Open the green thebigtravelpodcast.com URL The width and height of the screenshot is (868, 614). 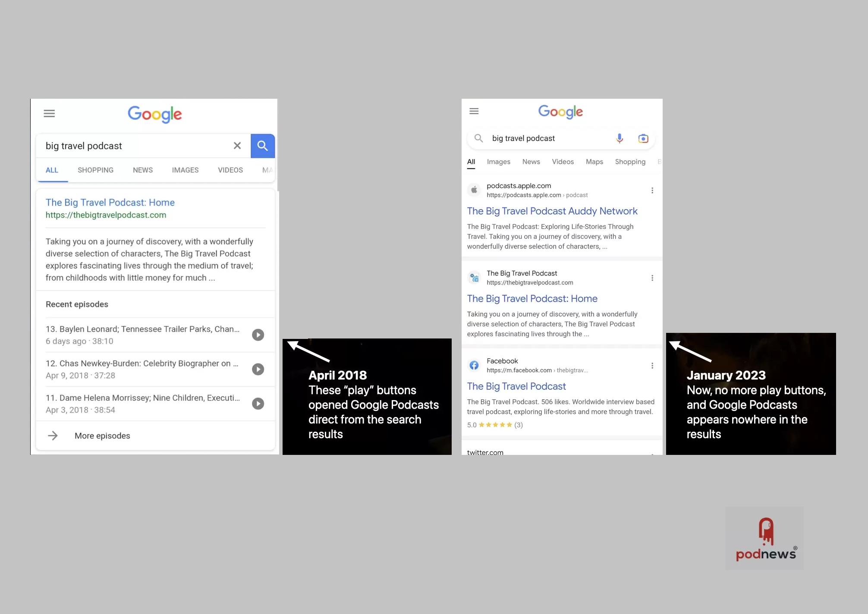pyautogui.click(x=106, y=215)
